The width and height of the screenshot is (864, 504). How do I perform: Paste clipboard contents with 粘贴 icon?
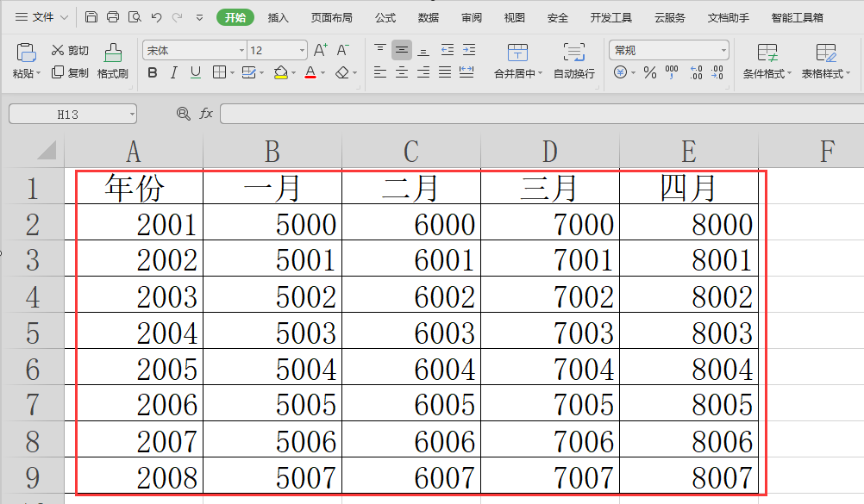click(x=26, y=53)
